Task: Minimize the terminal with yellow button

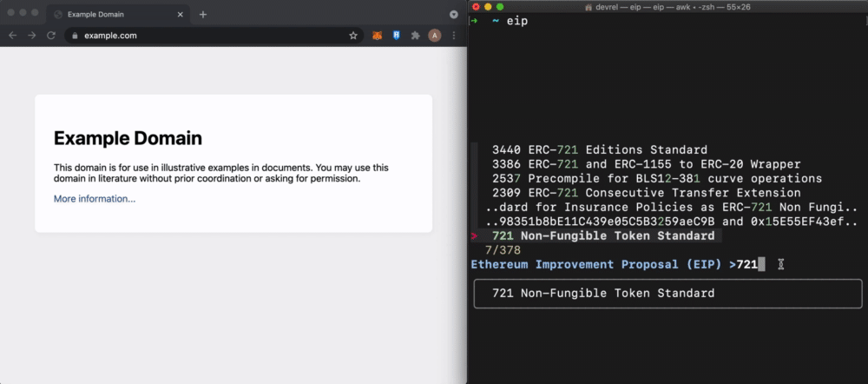Action: pyautogui.click(x=488, y=7)
